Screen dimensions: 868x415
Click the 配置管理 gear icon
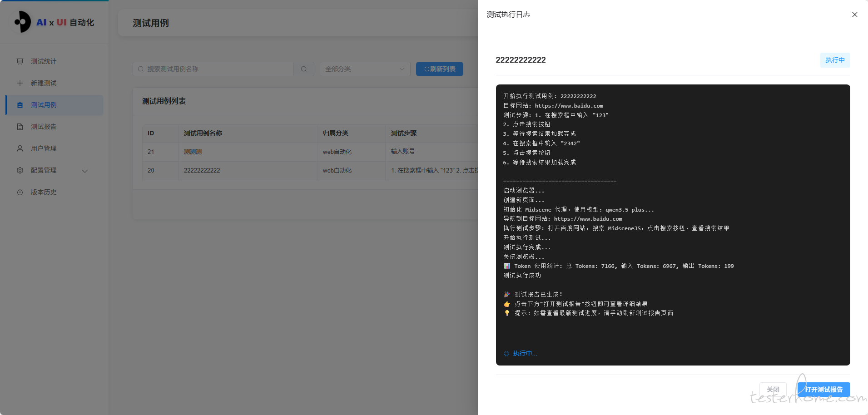20,170
